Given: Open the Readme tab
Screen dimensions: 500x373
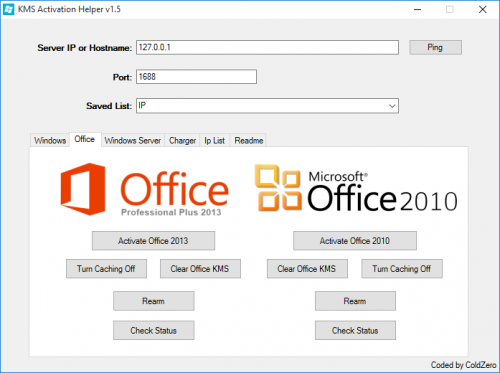Looking at the screenshot, I should tap(249, 140).
